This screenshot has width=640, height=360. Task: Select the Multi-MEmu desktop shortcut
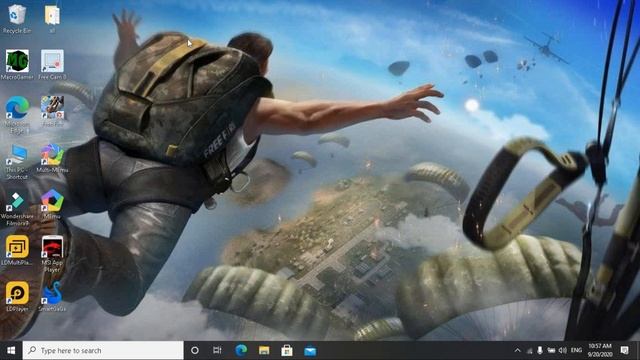(52, 158)
